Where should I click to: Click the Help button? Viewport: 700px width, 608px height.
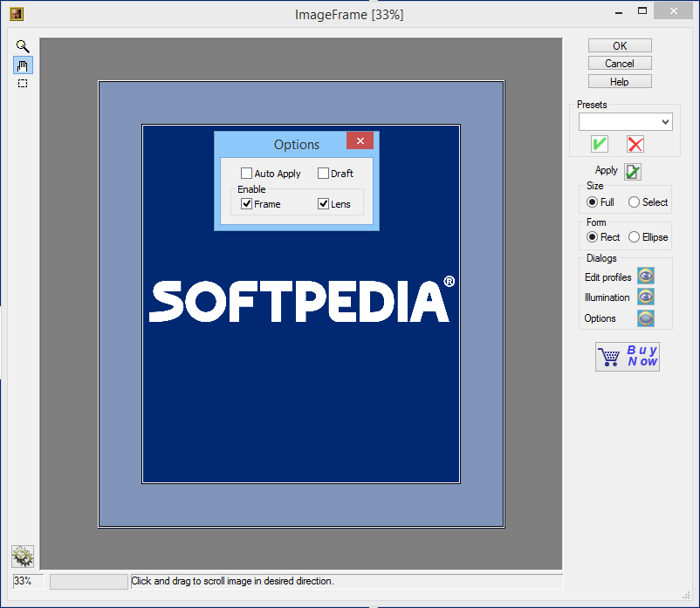click(x=620, y=82)
